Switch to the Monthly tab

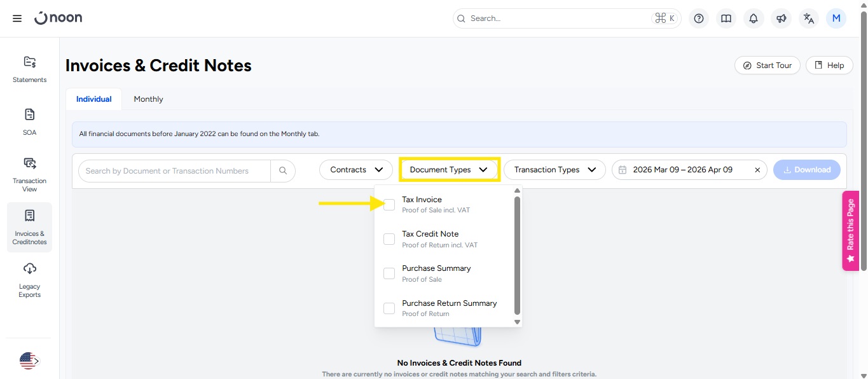pyautogui.click(x=148, y=99)
